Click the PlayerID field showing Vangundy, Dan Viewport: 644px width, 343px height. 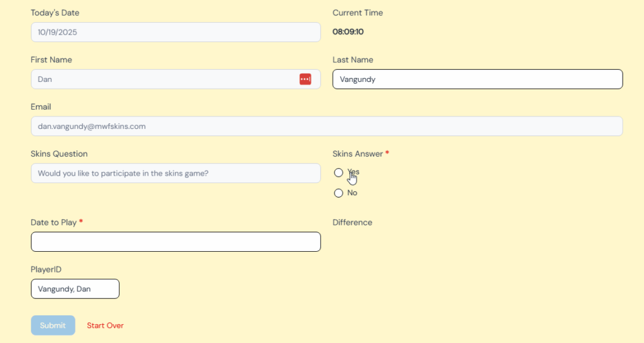point(75,289)
